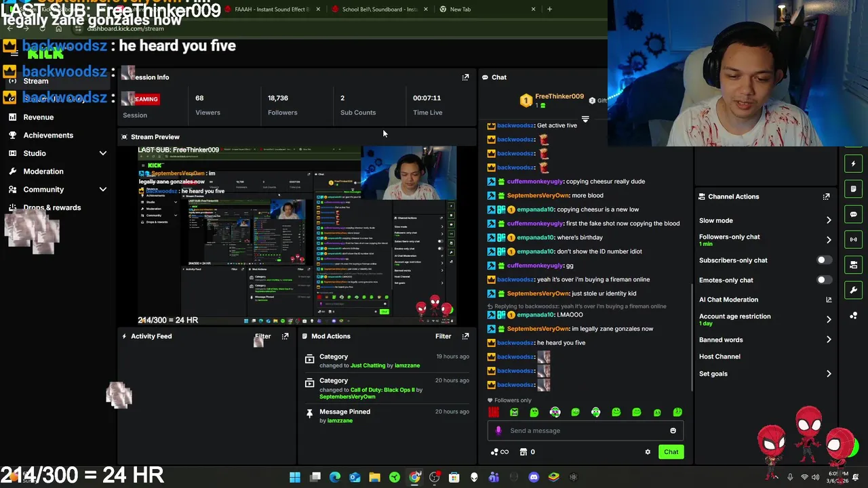Image resolution: width=868 pixels, height=488 pixels.
Task: Open AI Chat Moderation
Action: click(x=728, y=300)
